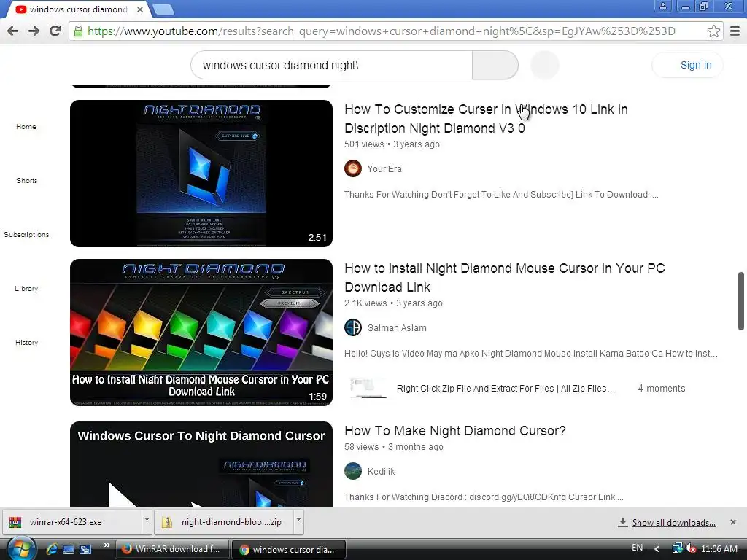Close the downloads bar
Screen dimensions: 747x560
click(x=732, y=522)
